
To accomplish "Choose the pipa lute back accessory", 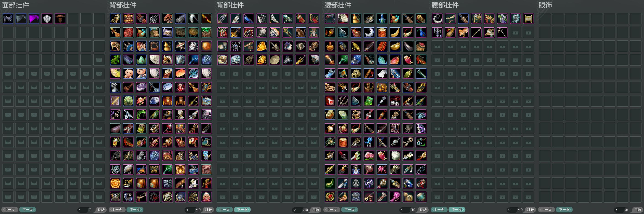I will (115, 32).
